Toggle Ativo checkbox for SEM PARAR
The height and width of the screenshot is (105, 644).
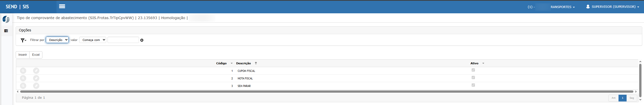[473, 85]
